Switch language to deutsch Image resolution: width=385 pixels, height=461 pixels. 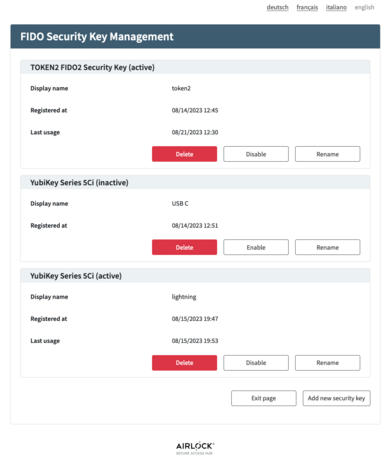coord(277,7)
